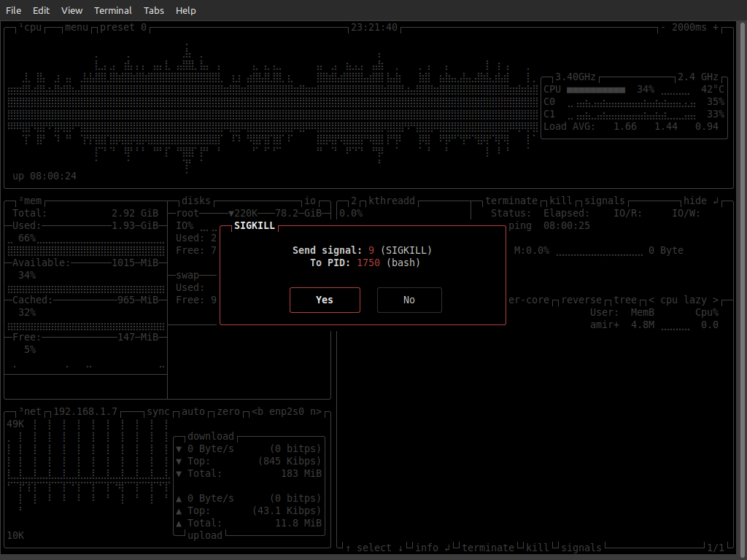Click the PID 1750 value
Screen dimensions: 747x560
(x=368, y=262)
